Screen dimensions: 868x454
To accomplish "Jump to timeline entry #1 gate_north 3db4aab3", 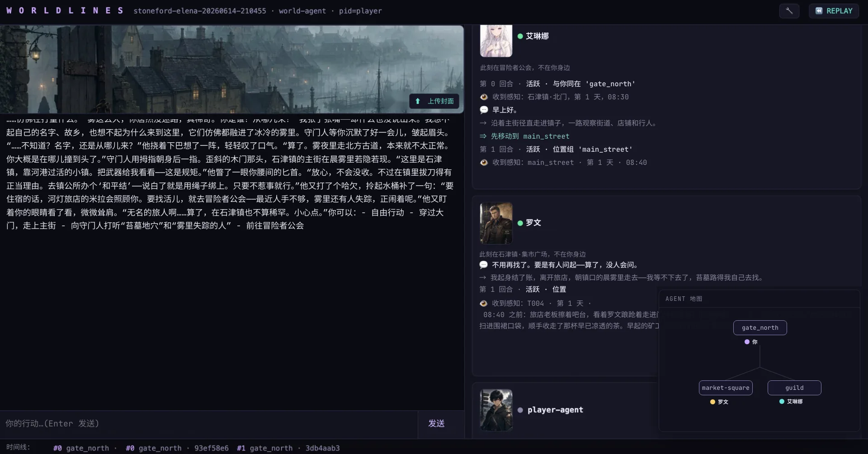I will coord(288,448).
